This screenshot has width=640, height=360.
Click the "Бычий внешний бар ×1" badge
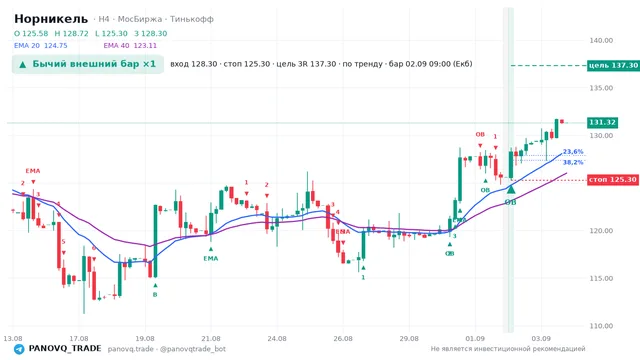(88, 64)
